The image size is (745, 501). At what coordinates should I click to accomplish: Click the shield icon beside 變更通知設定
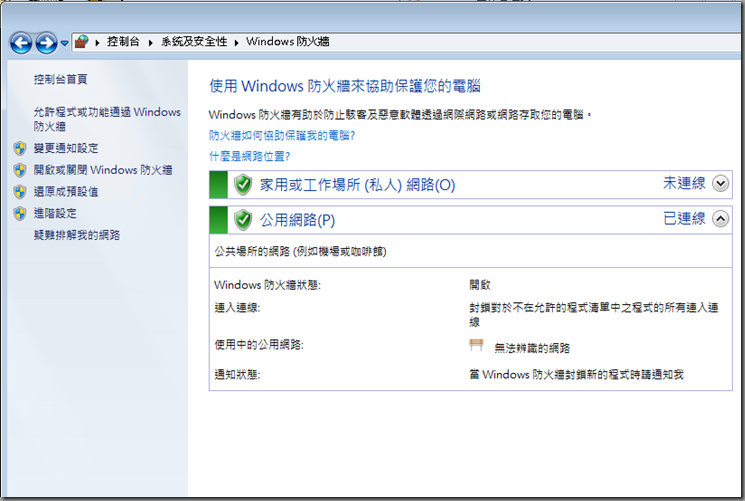[x=20, y=148]
